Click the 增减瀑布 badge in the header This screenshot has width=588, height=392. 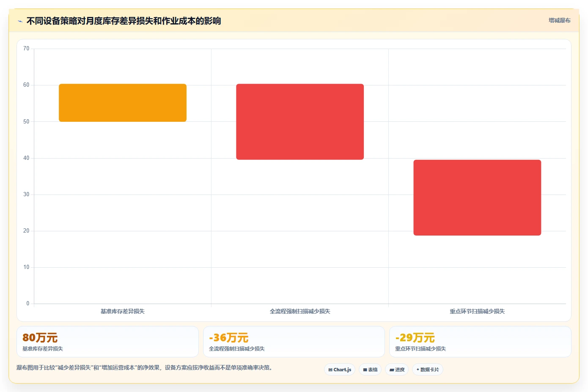559,20
